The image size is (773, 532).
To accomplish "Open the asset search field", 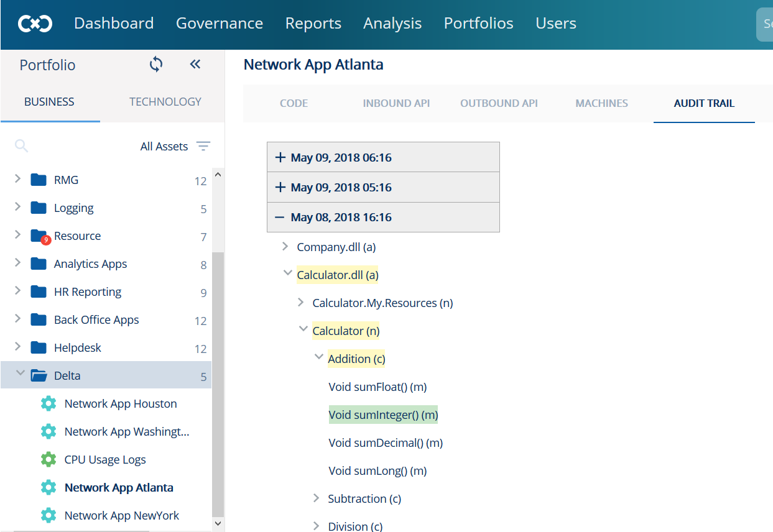I will coord(21,146).
